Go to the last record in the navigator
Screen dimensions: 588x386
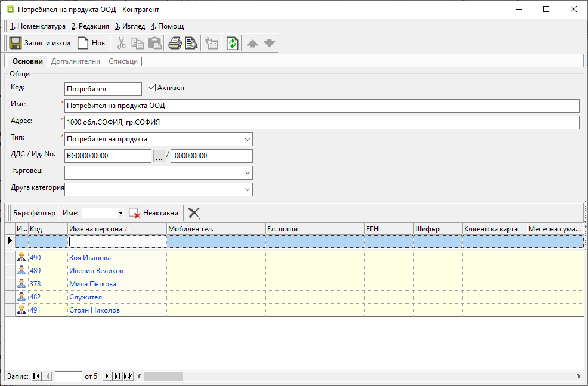pos(117,376)
